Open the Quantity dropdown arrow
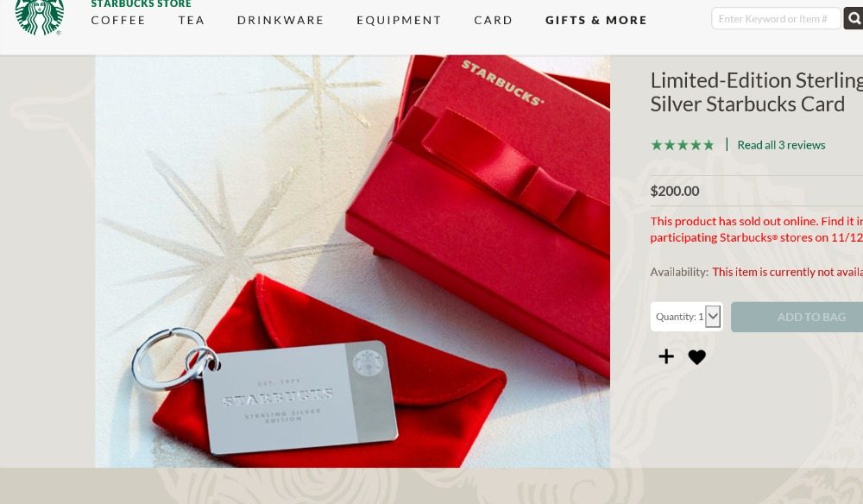The height and width of the screenshot is (504, 863). (713, 317)
